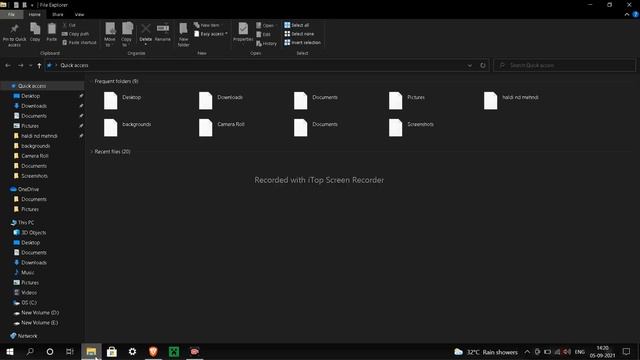Image resolution: width=640 pixels, height=360 pixels.
Task: Click the Rename ribbon icon
Action: (163, 32)
